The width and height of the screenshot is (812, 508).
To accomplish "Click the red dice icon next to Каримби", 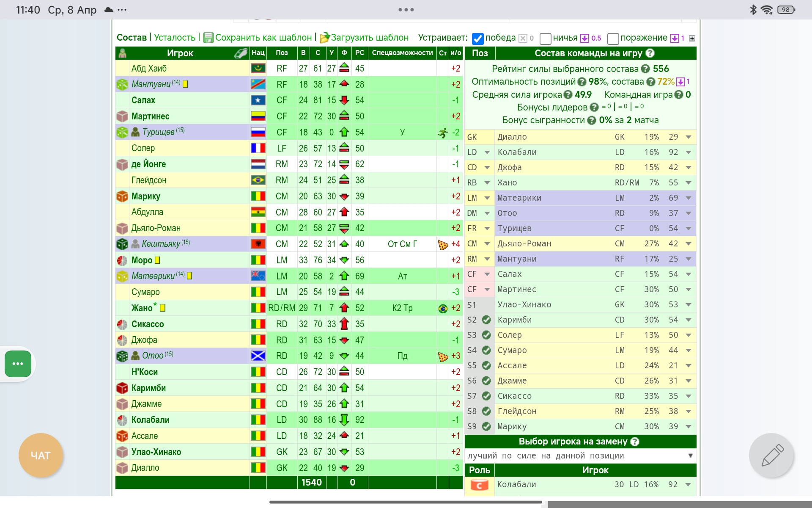I will coord(122,388).
